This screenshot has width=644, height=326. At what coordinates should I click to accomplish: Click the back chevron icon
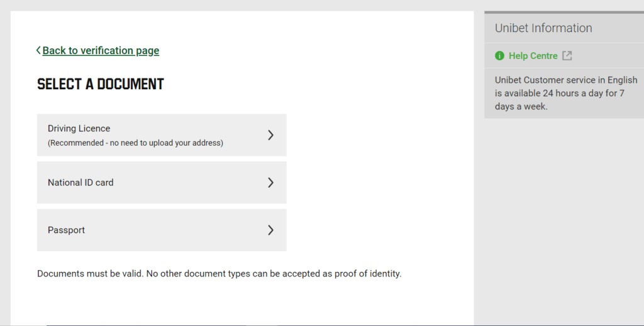pyautogui.click(x=38, y=50)
